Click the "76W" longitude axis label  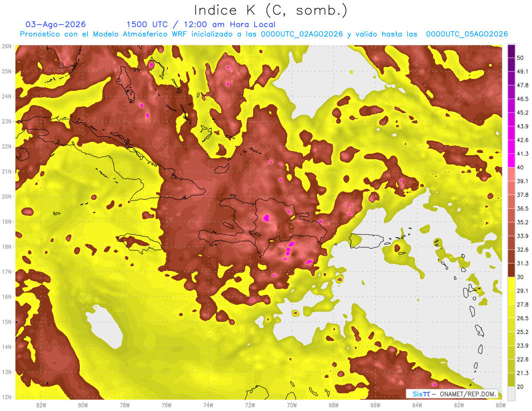coord(167,405)
